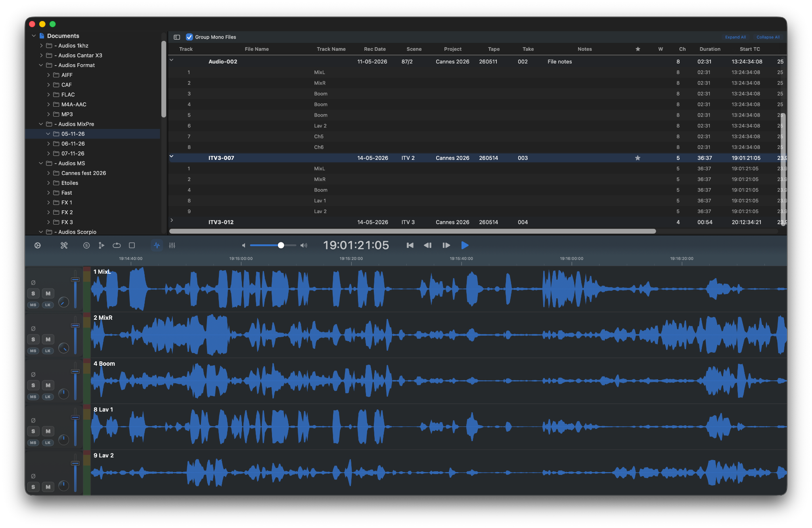Click Expand All link
This screenshot has width=812, height=528.
point(735,37)
